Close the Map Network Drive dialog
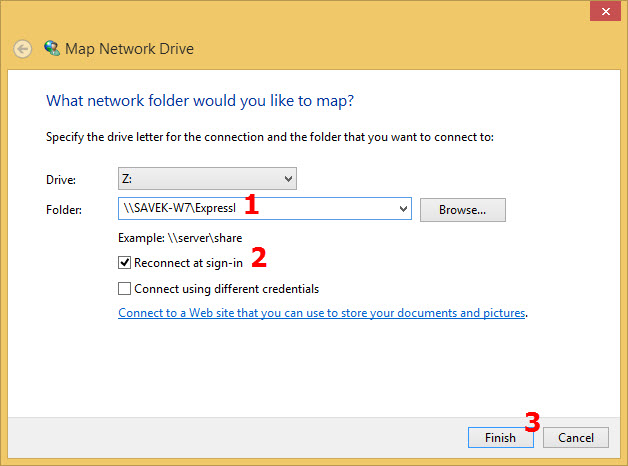Viewport: 628px width, 466px height. coord(605,11)
